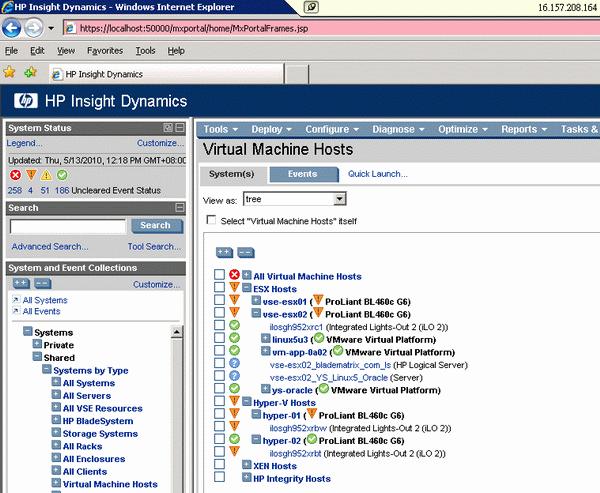Click the red critical status icon in System Status
This screenshot has width=600, height=493.
point(15,175)
